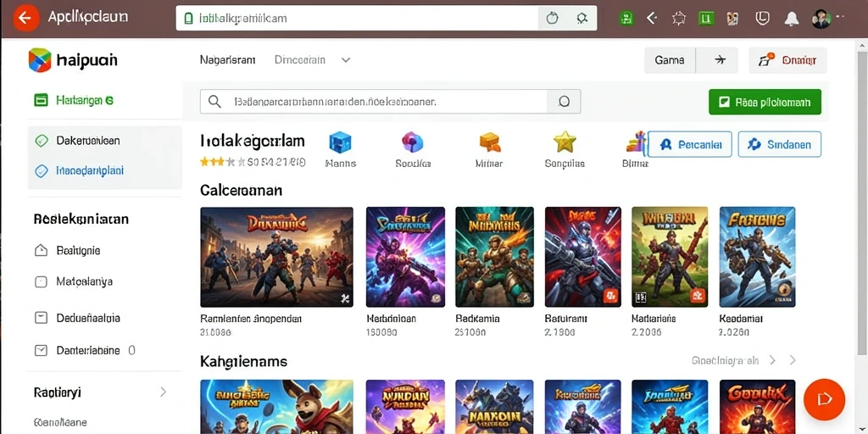Image resolution: width=868 pixels, height=434 pixels.
Task: Select the Bima category icon
Action: [x=636, y=142]
